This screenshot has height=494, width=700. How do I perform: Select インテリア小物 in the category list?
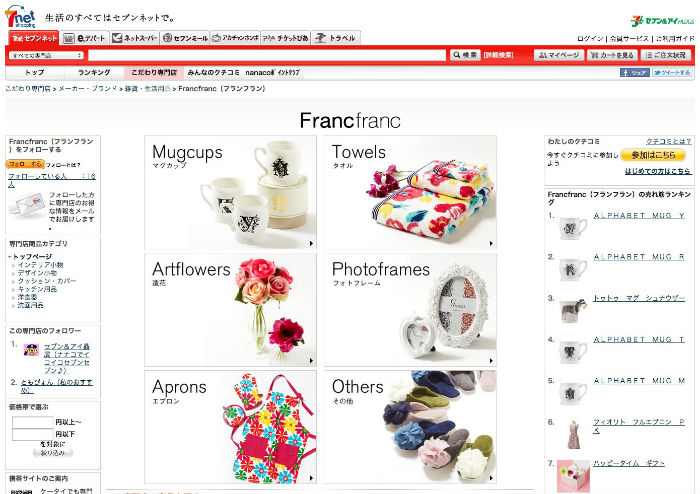pos(41,265)
